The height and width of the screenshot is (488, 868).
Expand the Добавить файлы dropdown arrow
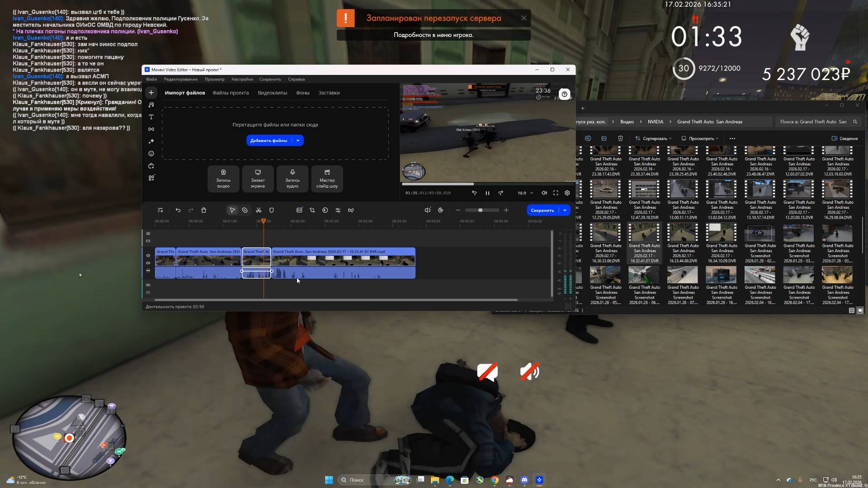pos(298,141)
